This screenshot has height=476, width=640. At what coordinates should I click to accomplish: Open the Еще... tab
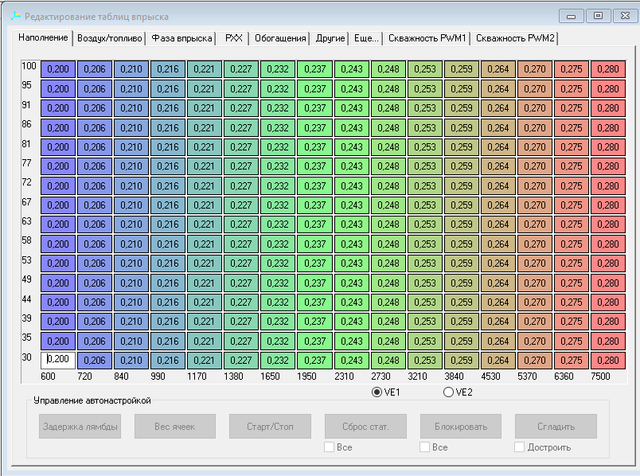(x=366, y=38)
